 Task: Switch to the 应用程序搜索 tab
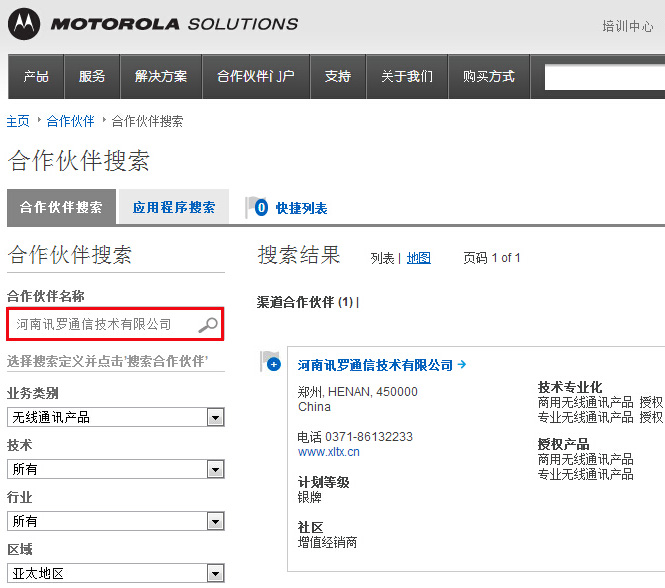[174, 207]
